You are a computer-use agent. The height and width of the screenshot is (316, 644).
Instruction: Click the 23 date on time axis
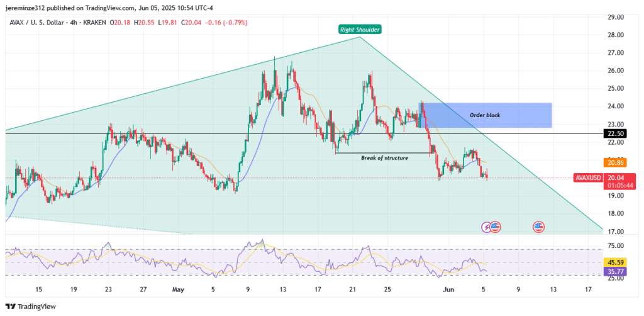click(x=108, y=290)
